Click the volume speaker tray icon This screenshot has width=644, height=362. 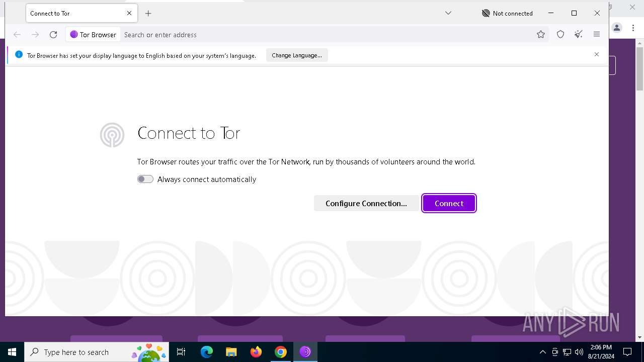pos(579,352)
